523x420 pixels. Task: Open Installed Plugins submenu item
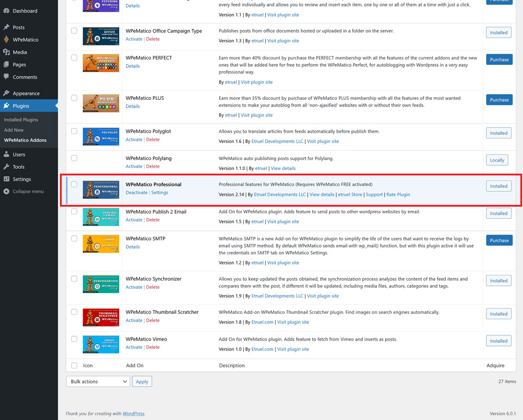click(x=21, y=120)
